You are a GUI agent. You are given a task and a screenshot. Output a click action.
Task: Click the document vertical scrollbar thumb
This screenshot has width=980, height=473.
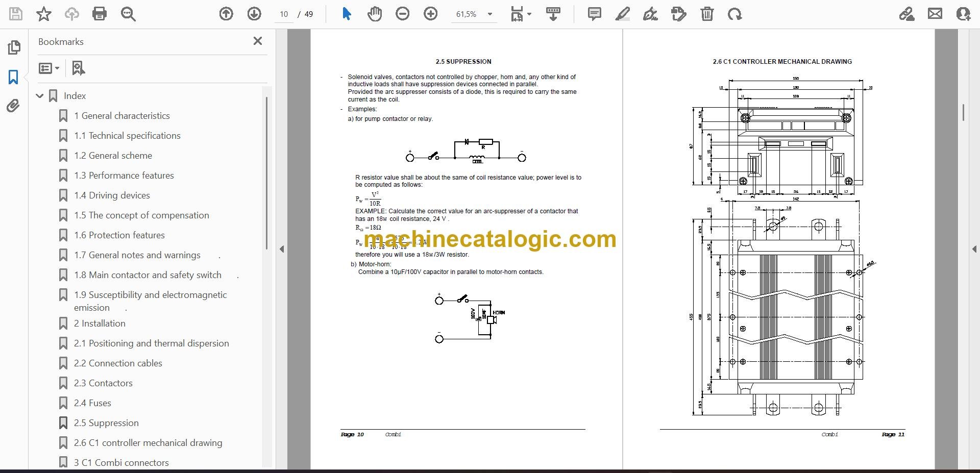pos(963,112)
